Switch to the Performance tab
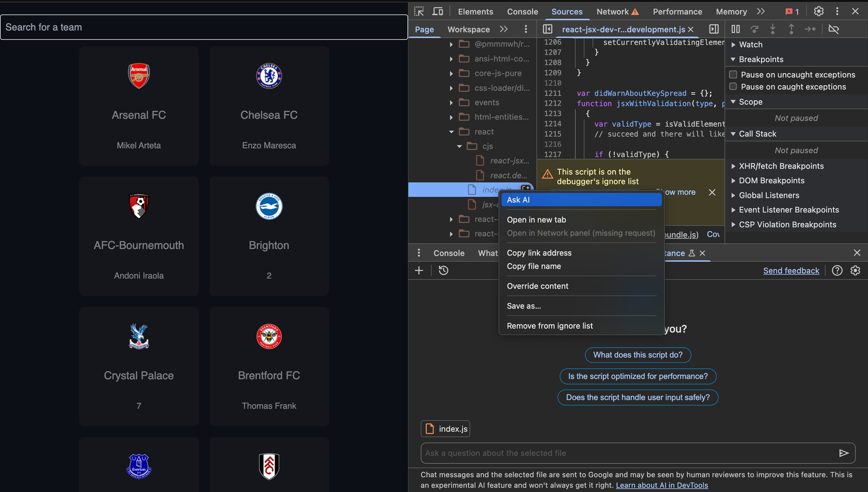The width and height of the screenshot is (868, 492). point(677,11)
